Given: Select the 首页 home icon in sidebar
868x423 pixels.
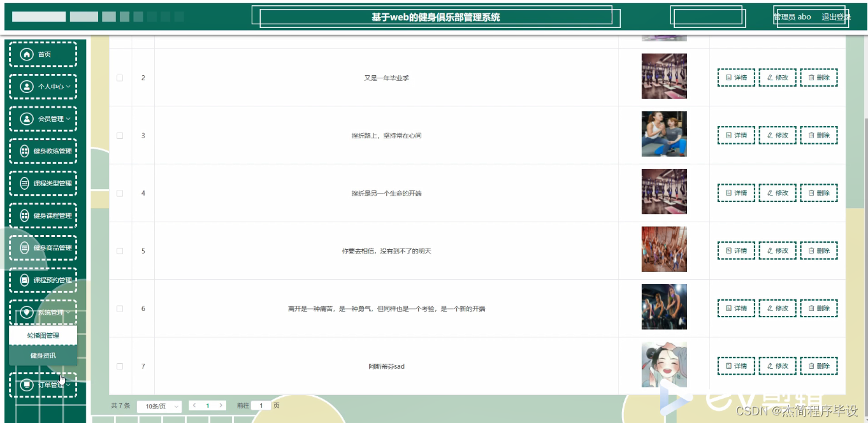Looking at the screenshot, I should 25,54.
